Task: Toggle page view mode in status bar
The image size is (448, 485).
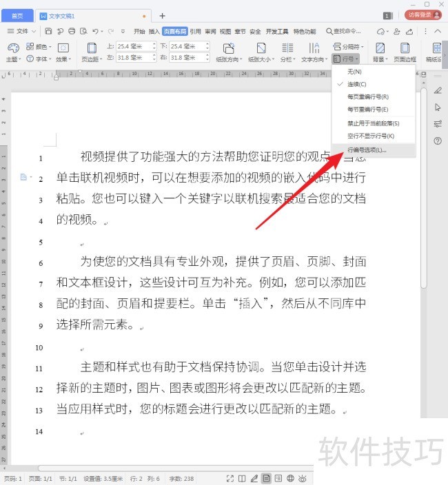Action: coord(266,479)
